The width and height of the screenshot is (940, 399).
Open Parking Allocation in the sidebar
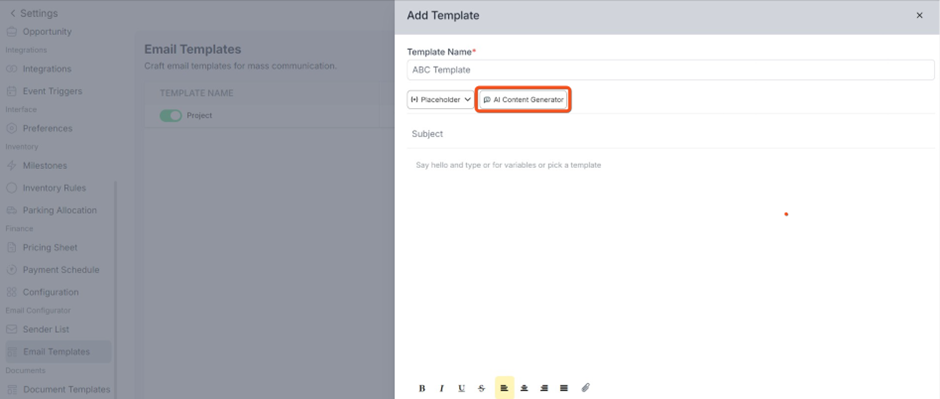(x=59, y=210)
